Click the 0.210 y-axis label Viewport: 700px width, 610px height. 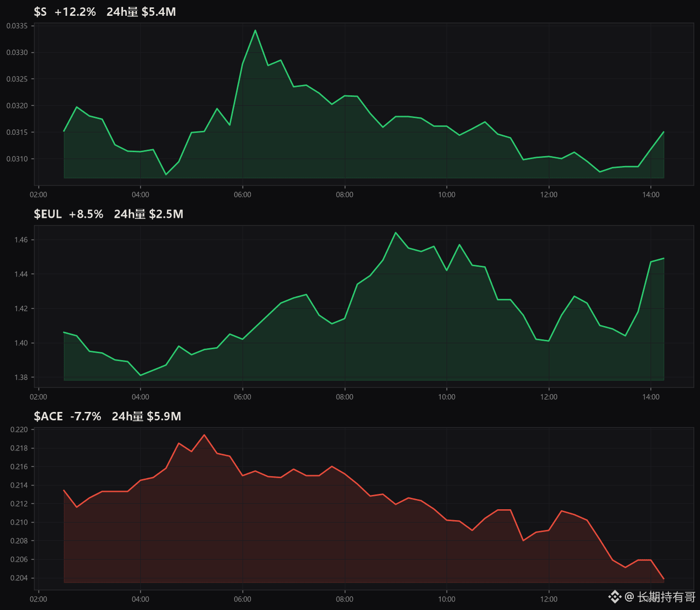(x=19, y=523)
